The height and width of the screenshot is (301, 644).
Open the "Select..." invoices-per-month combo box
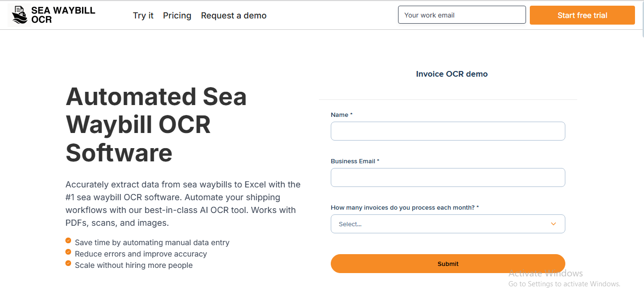point(441,224)
